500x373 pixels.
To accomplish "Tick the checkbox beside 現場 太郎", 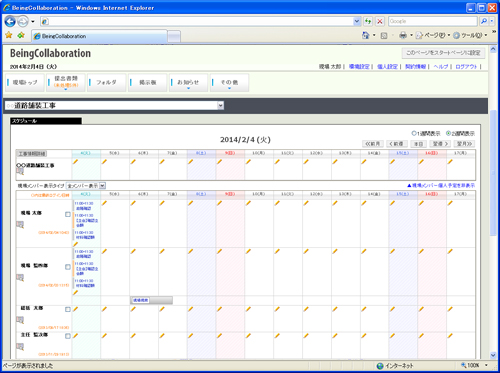I will click(68, 214).
